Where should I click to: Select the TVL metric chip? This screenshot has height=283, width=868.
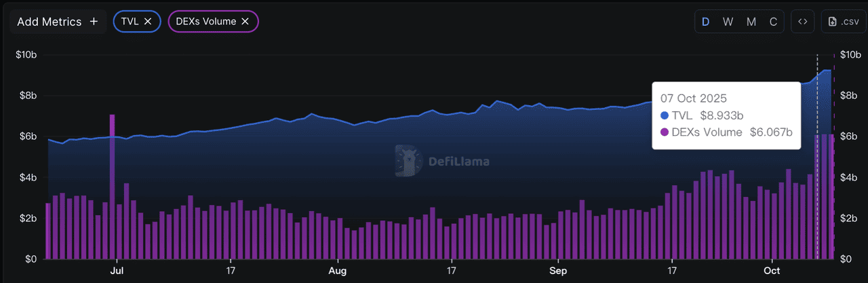click(x=129, y=22)
